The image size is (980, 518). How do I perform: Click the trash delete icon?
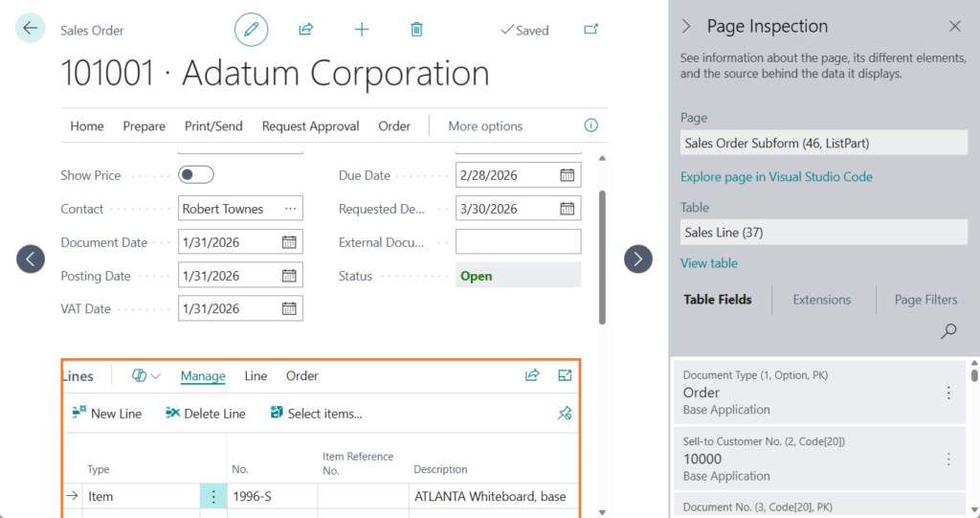pyautogui.click(x=416, y=30)
